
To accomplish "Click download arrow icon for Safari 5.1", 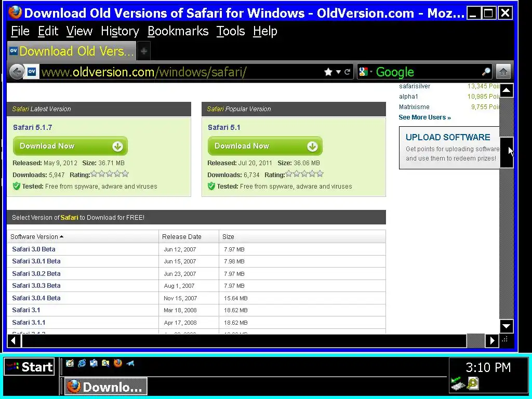I will point(312,146).
